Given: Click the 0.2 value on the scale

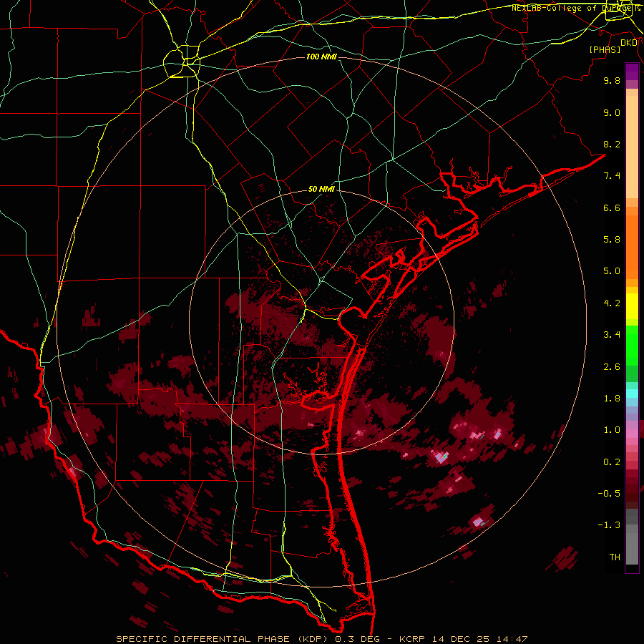Looking at the screenshot, I should point(612,462).
